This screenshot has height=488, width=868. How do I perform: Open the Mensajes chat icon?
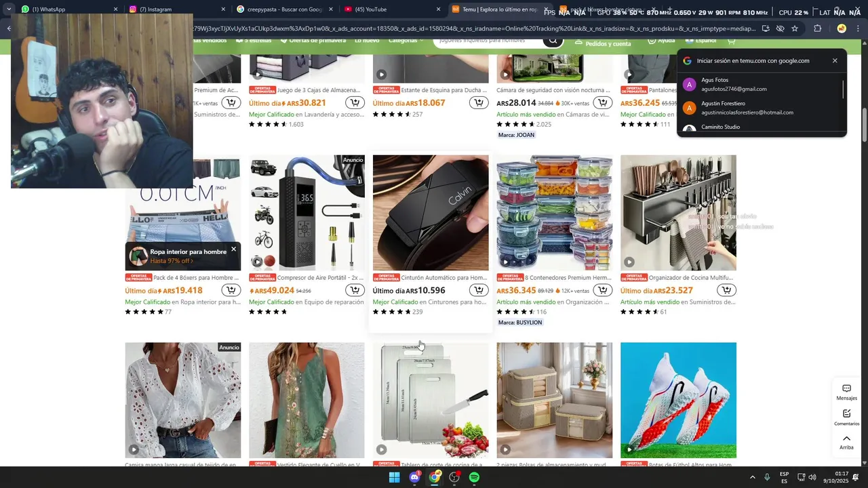pos(846,392)
